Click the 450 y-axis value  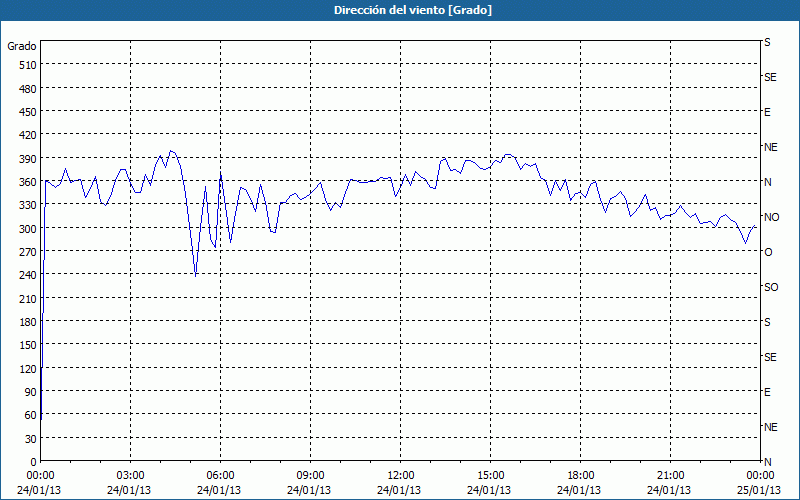coord(28,112)
